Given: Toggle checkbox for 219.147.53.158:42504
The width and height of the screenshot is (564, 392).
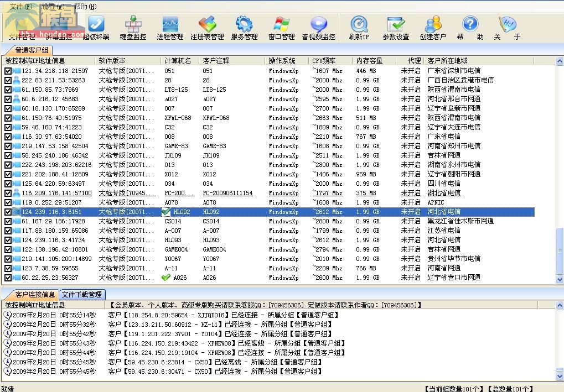Looking at the screenshot, I should point(8,146).
